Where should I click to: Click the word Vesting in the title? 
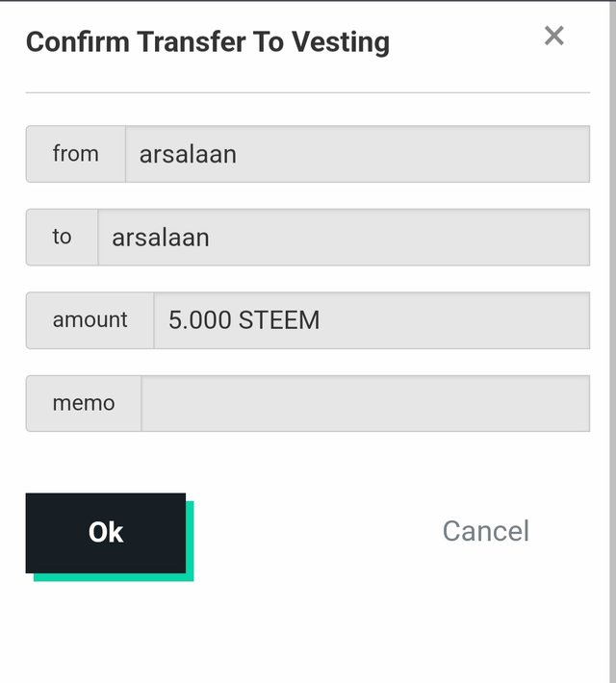[341, 42]
